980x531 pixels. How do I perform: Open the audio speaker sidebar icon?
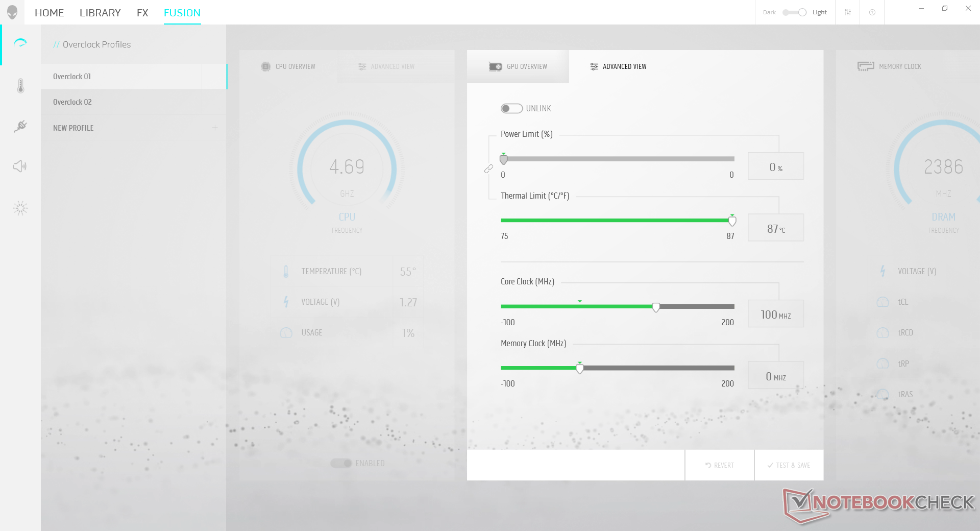tap(20, 166)
